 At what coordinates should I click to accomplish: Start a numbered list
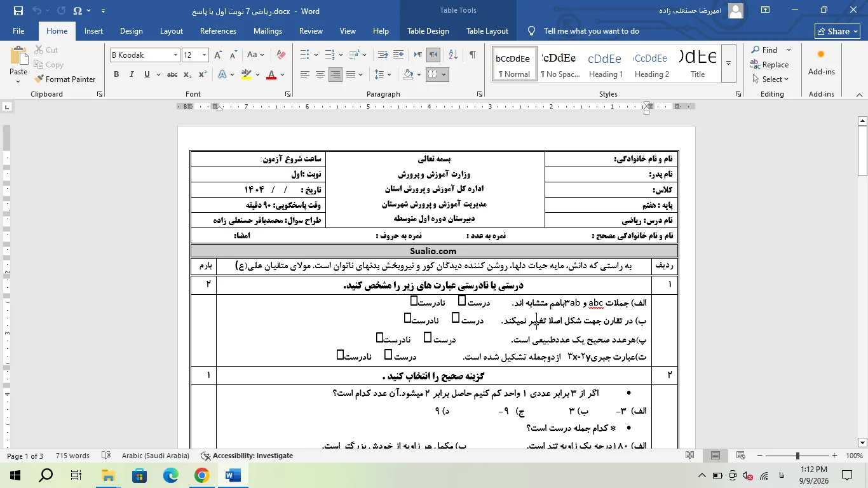[x=329, y=55]
